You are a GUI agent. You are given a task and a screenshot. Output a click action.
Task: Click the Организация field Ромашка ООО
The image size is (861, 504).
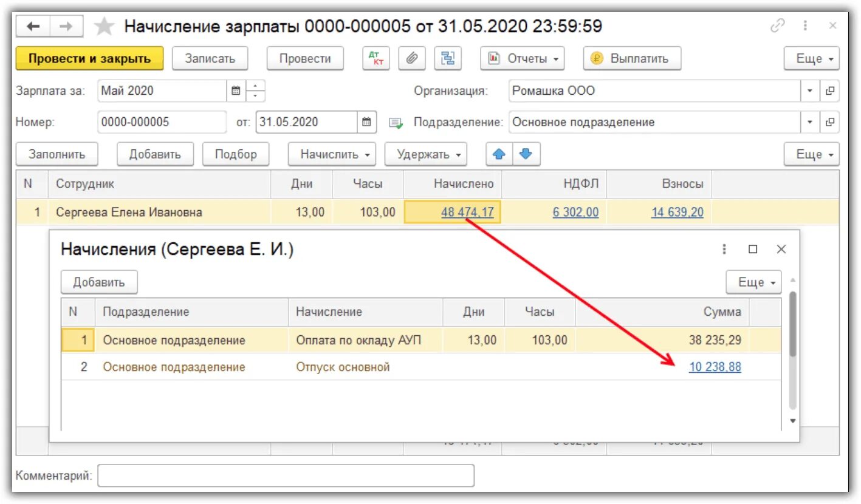[x=655, y=91]
